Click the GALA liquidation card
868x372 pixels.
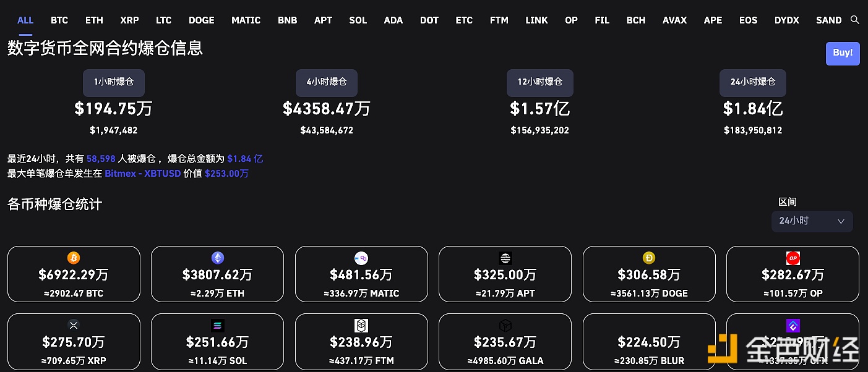pos(505,342)
